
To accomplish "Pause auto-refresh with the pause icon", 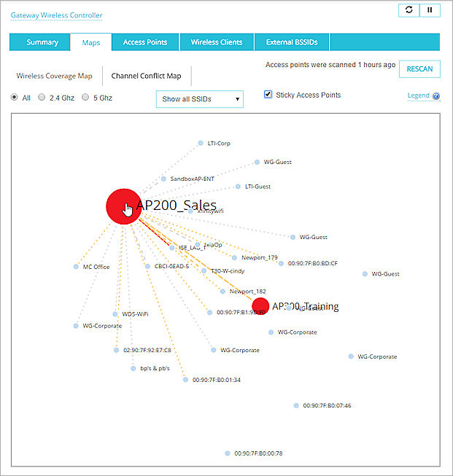I will pos(430,10).
